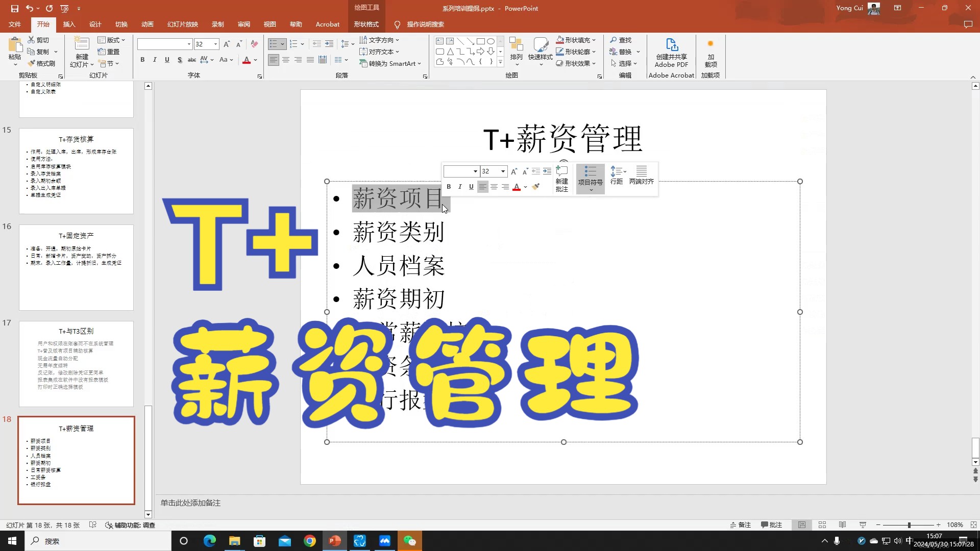Open Google Chrome from taskbar
This screenshot has width=980, height=551.
coord(310,541)
